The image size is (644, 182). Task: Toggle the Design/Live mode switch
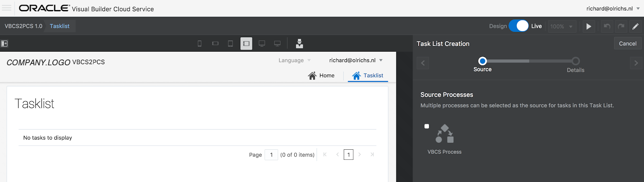[519, 26]
